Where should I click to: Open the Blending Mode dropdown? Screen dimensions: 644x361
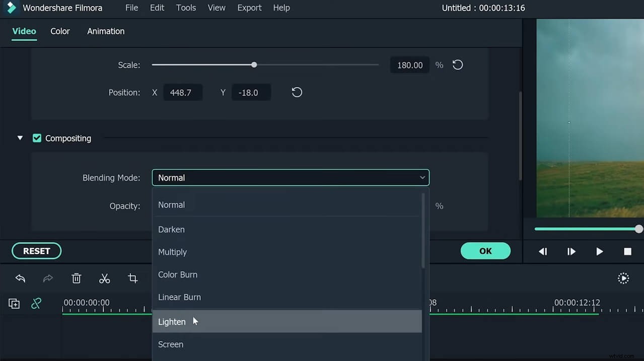pyautogui.click(x=291, y=178)
